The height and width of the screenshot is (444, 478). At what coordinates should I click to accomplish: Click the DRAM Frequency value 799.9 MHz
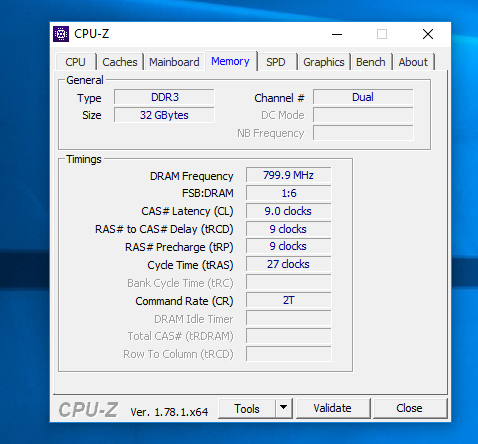point(289,175)
